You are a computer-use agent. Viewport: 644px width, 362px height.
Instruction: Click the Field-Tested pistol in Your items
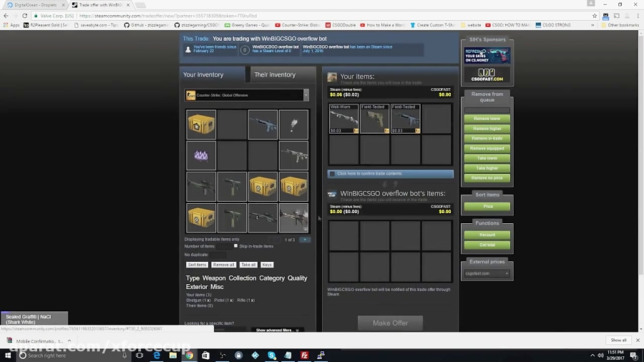(374, 119)
